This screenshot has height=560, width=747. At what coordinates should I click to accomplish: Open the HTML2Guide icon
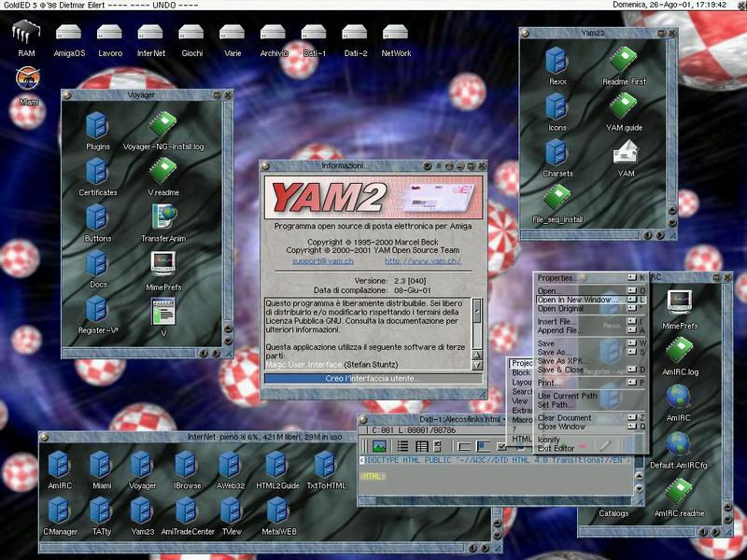(x=276, y=464)
